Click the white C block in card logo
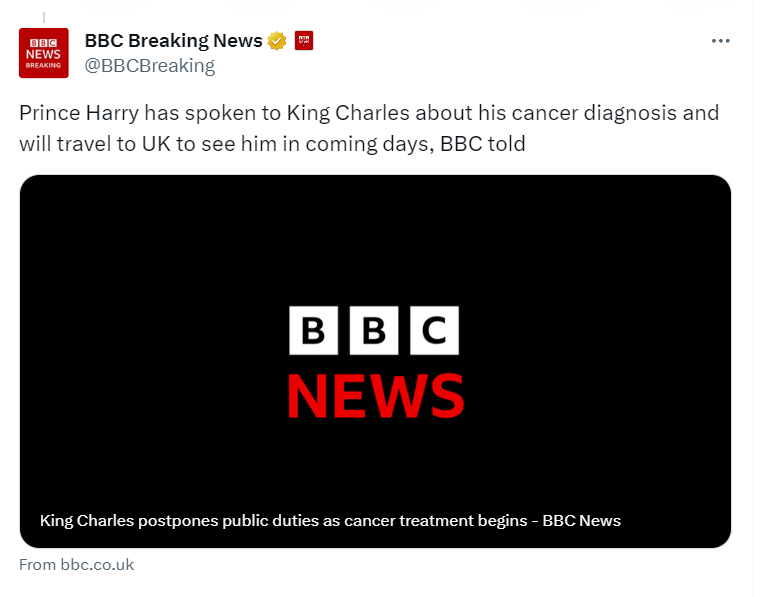768x597 pixels. [434, 330]
